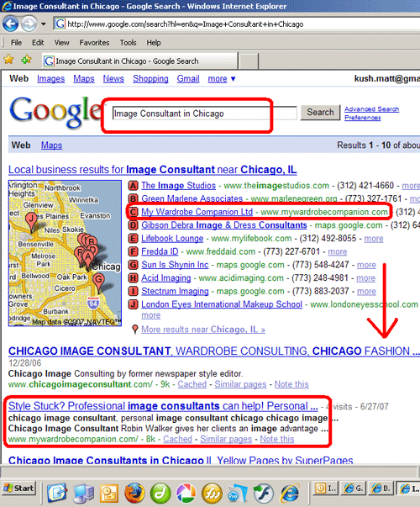The image size is (420, 507).
Task: Click Similar pages for chicagoimageconsultant.com result
Action: 240,384
